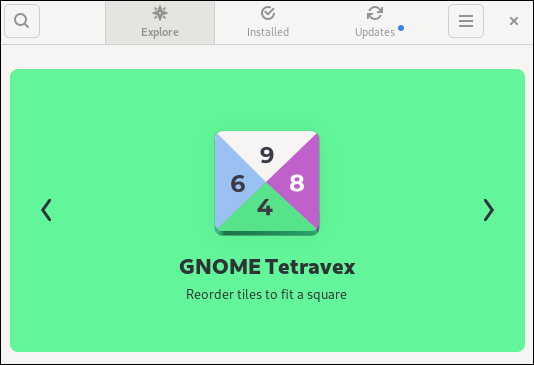Close the Software window

point(514,21)
